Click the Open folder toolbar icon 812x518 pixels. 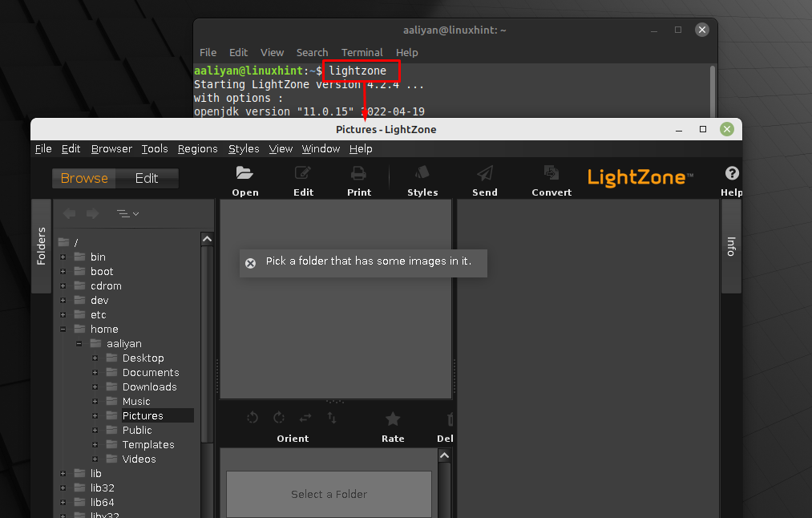(244, 173)
